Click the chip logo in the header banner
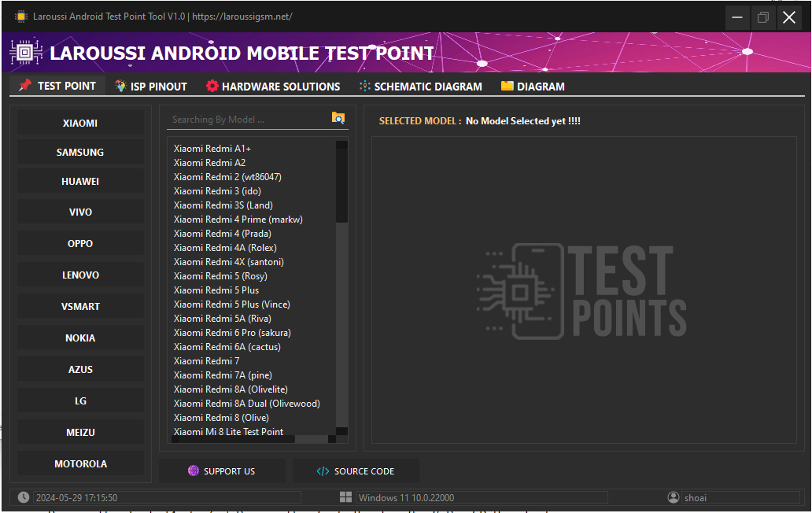Image resolution: width=812 pixels, height=513 pixels. point(26,52)
